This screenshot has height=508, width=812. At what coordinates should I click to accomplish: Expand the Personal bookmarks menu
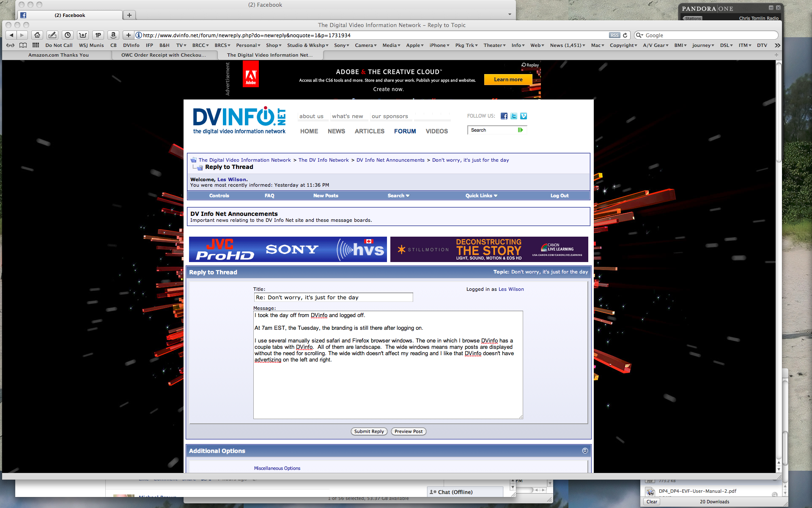pyautogui.click(x=248, y=45)
